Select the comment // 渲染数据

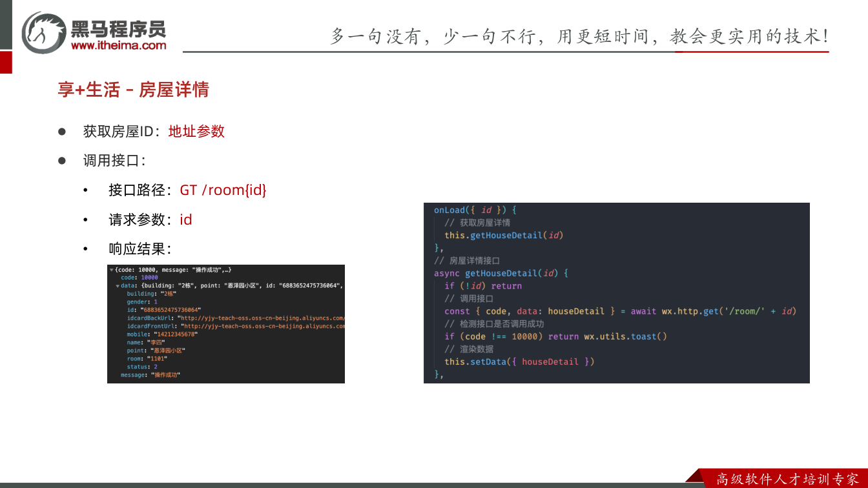[469, 349]
